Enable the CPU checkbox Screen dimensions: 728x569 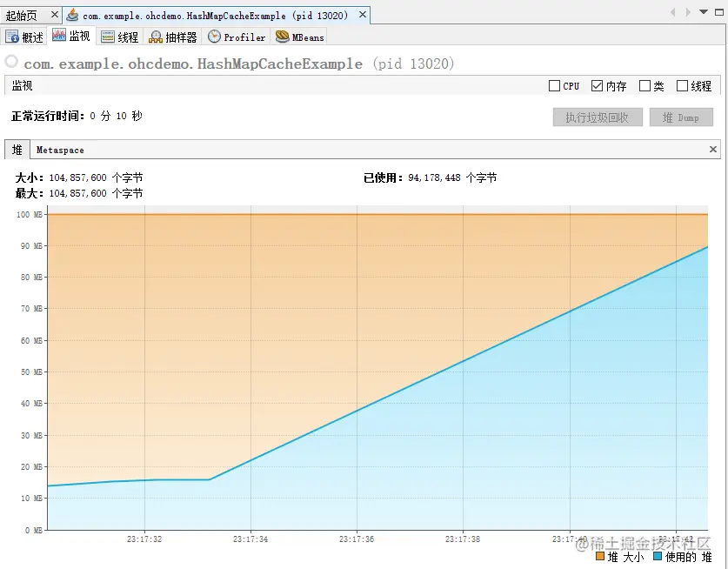pyautogui.click(x=554, y=86)
